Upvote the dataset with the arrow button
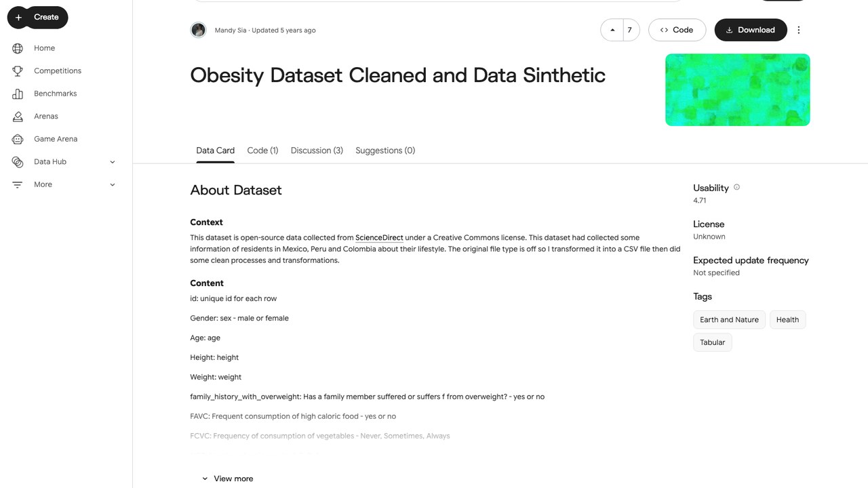Viewport: 868px width, 488px height. click(x=612, y=30)
